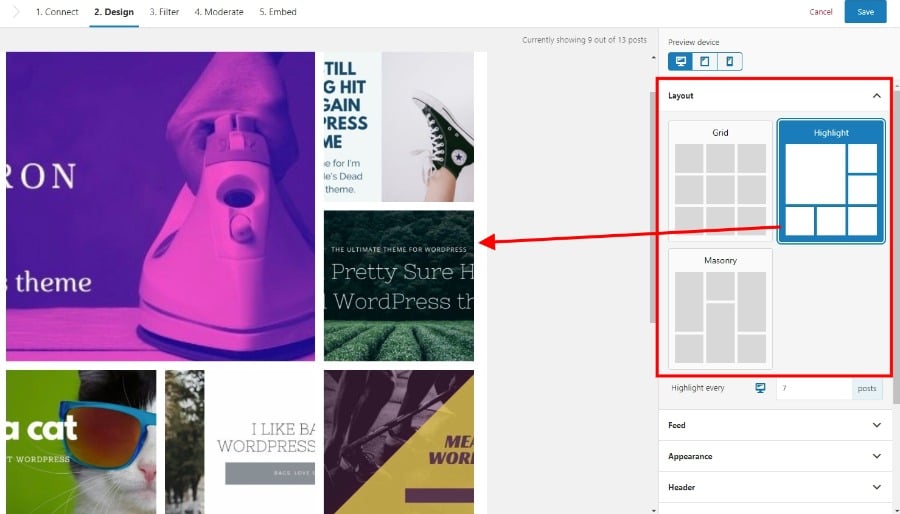The width and height of the screenshot is (900, 514).
Task: Choose the Masonry layout option
Action: [x=720, y=309]
